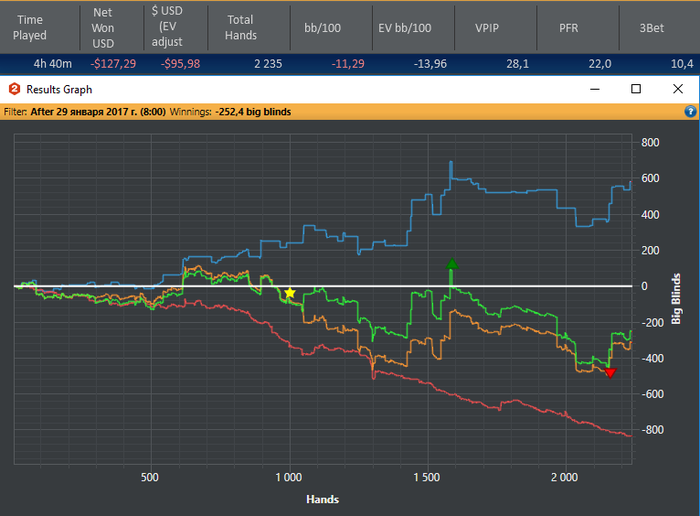This screenshot has height=516, width=700.
Task: Sort by PFR column header
Action: click(578, 28)
